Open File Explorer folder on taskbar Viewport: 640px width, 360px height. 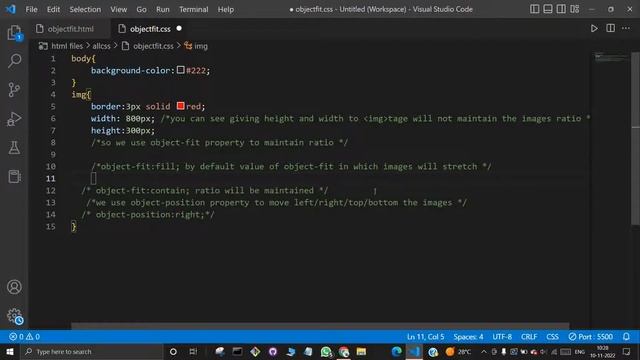click(x=361, y=351)
